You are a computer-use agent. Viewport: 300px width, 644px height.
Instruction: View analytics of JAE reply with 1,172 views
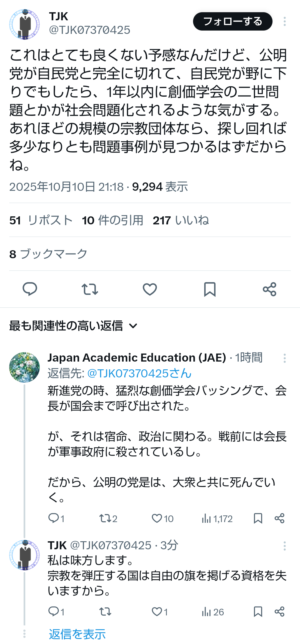(217, 518)
